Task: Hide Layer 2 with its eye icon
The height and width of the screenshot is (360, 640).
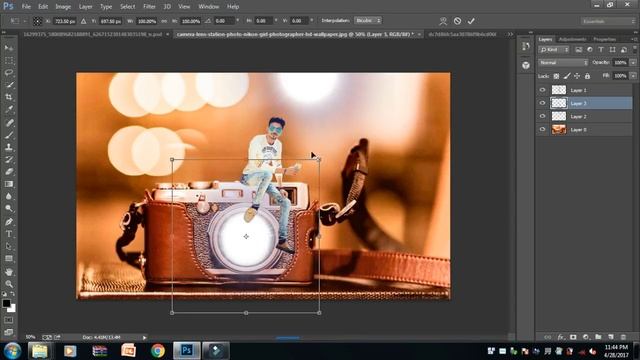Action: click(x=542, y=116)
